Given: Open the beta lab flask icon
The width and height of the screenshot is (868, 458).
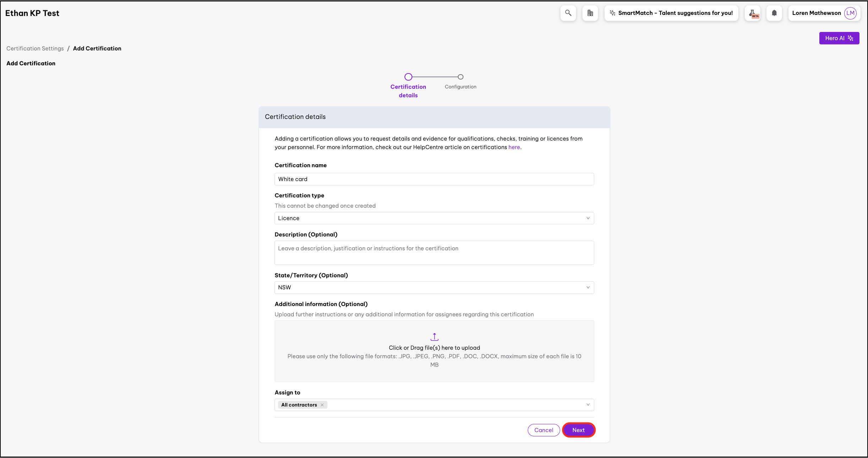Looking at the screenshot, I should 753,13.
